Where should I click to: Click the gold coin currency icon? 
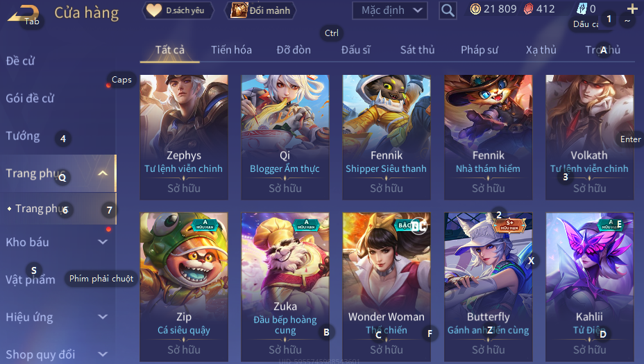[475, 9]
